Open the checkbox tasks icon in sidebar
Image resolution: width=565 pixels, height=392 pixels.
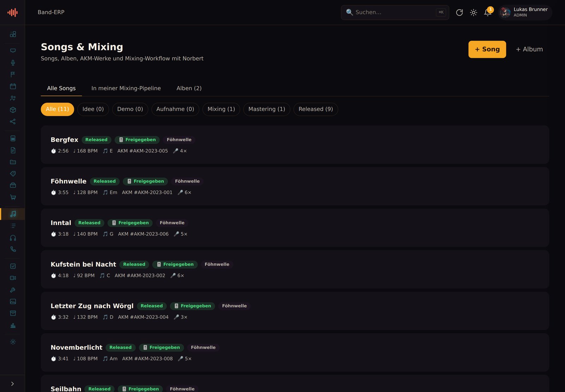(x=13, y=266)
